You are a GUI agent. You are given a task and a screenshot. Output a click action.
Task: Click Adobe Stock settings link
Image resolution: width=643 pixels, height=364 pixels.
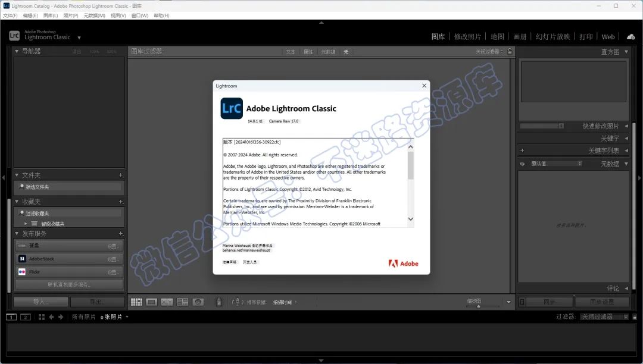[x=113, y=259]
